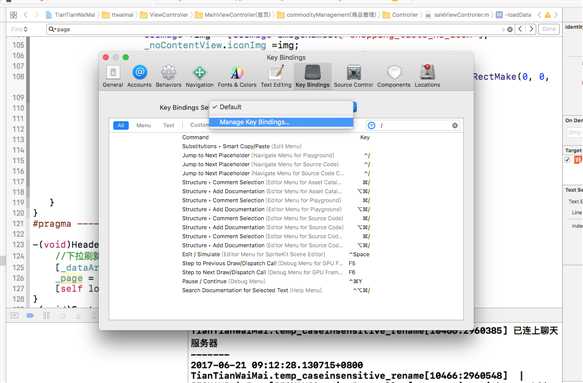Open the saleViewController.m file breadcrumb
This screenshot has width=583, height=383.
coord(457,15)
